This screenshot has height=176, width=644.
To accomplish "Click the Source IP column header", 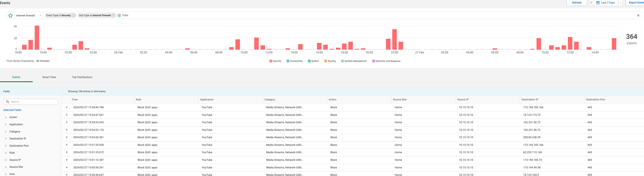I will pos(463,100).
